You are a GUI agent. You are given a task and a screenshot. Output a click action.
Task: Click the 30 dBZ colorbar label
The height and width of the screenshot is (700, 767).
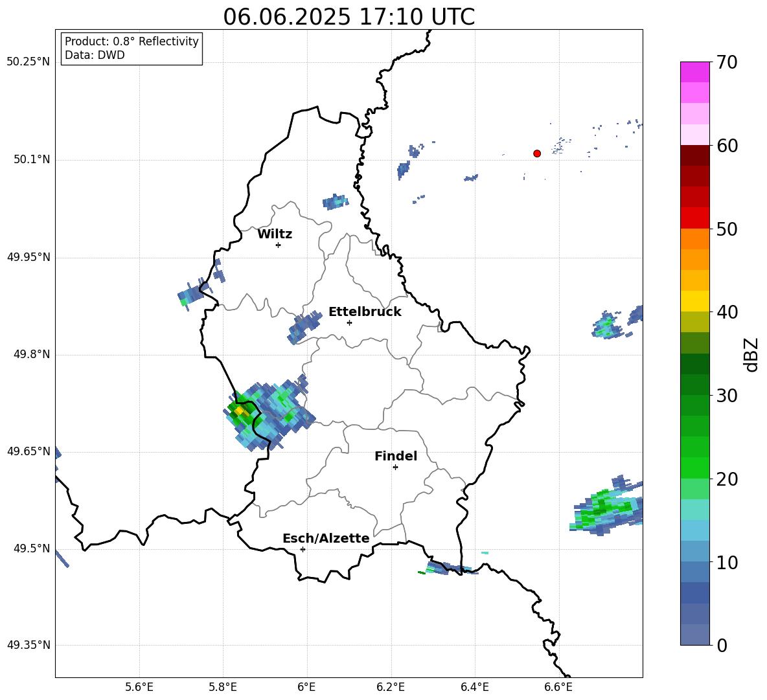click(727, 396)
